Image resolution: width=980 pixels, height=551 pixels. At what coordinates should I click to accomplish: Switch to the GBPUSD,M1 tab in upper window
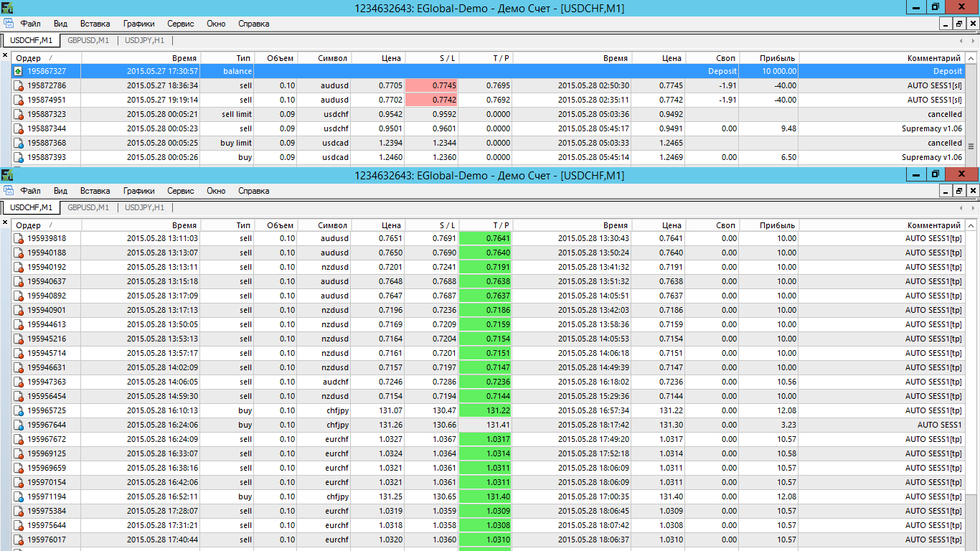tap(88, 40)
